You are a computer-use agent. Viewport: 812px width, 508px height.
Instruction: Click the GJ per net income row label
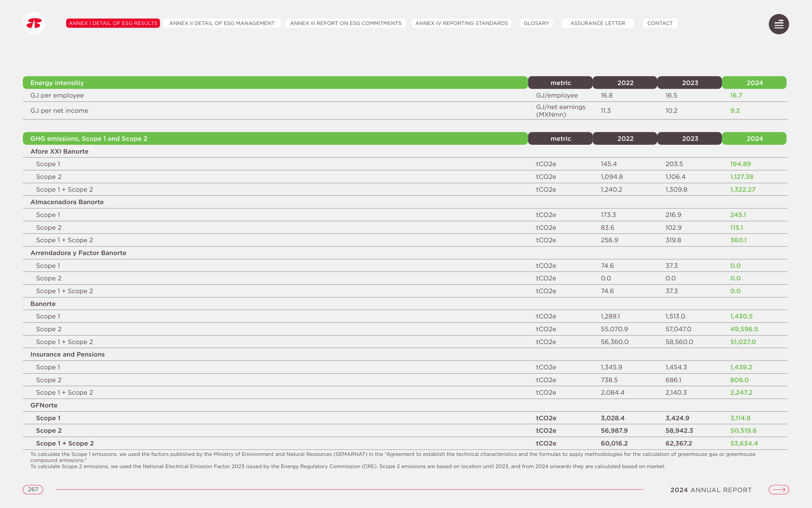pos(59,111)
